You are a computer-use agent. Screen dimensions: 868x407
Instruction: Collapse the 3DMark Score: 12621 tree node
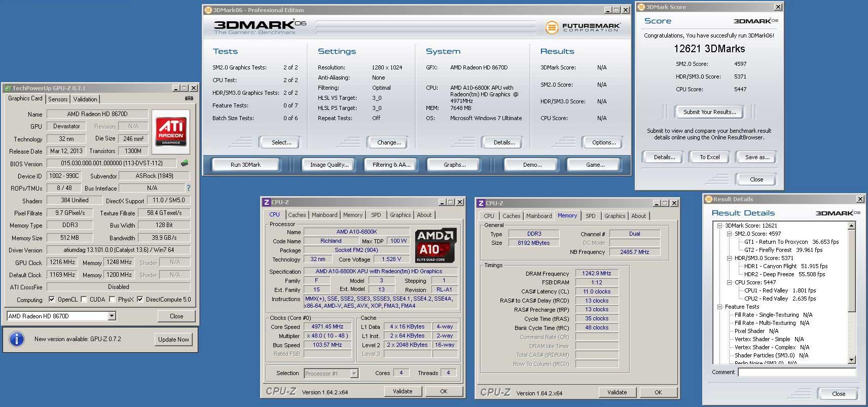(719, 226)
